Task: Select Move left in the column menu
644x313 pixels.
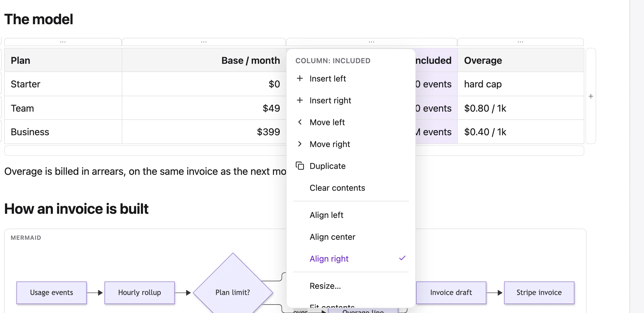Action: tap(351, 122)
